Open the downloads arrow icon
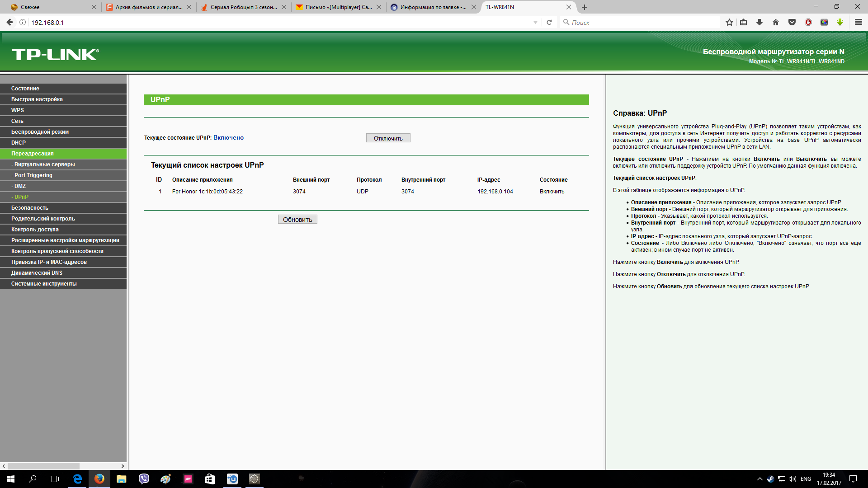This screenshot has height=488, width=868. click(759, 22)
